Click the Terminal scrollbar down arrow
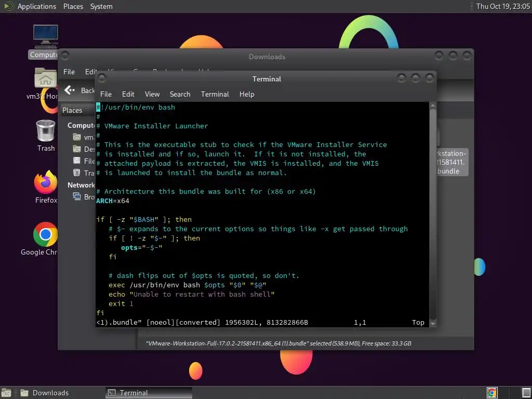Screen dimensions: 532x399 [433, 324]
